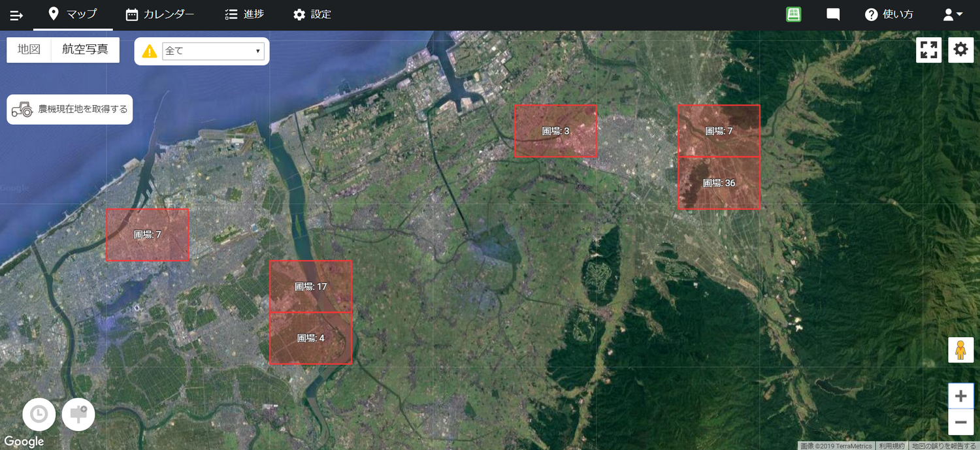Switch map view to 航空写真
This screenshot has height=450, width=980.
[86, 50]
